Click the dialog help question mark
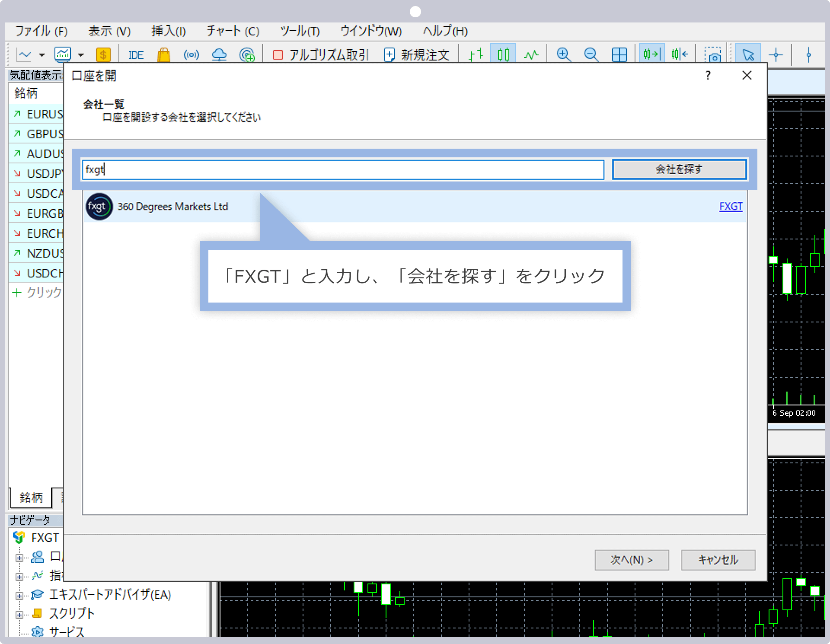Image resolution: width=830 pixels, height=644 pixels. pos(708,76)
